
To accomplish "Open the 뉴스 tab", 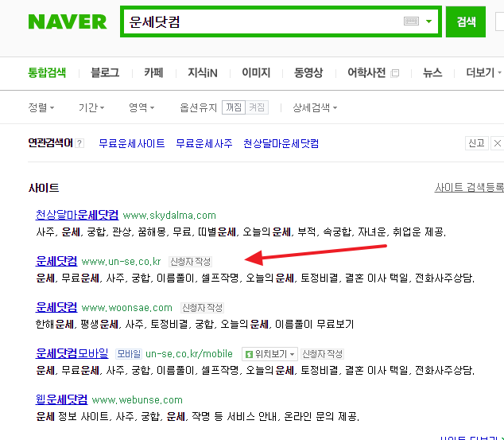I will point(432,72).
